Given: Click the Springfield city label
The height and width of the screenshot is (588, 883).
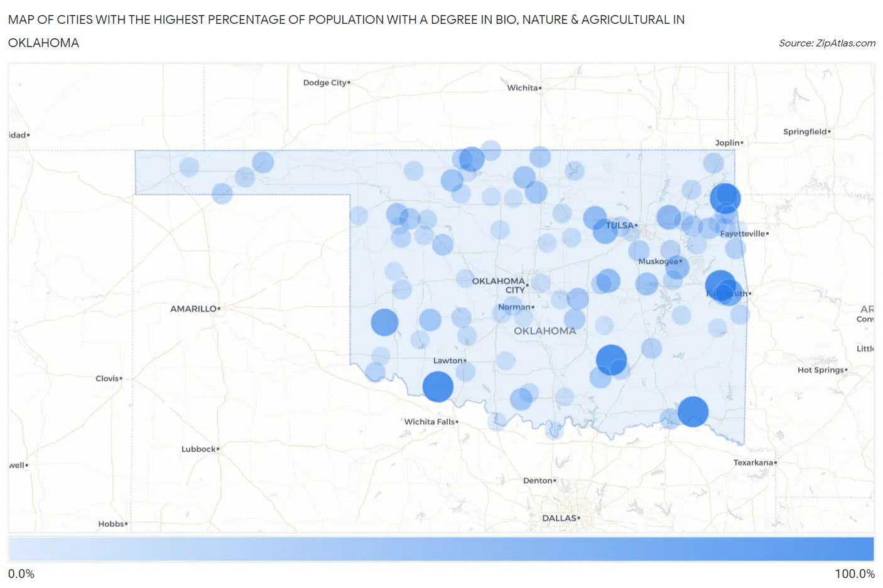Looking at the screenshot, I should (805, 132).
